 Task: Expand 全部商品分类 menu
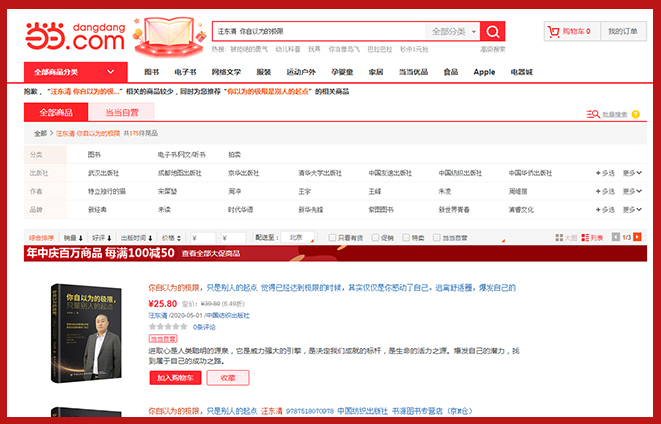click(x=74, y=72)
